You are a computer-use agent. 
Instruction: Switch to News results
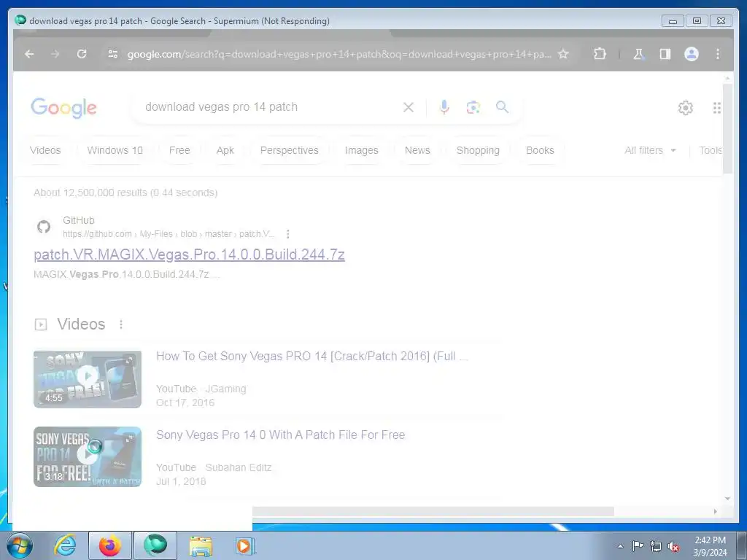pos(417,150)
